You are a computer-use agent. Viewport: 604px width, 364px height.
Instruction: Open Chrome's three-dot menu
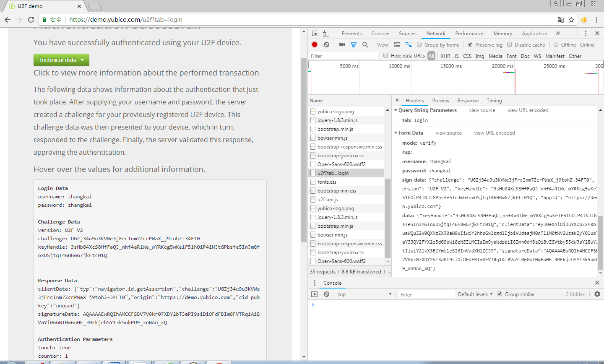tap(596, 20)
